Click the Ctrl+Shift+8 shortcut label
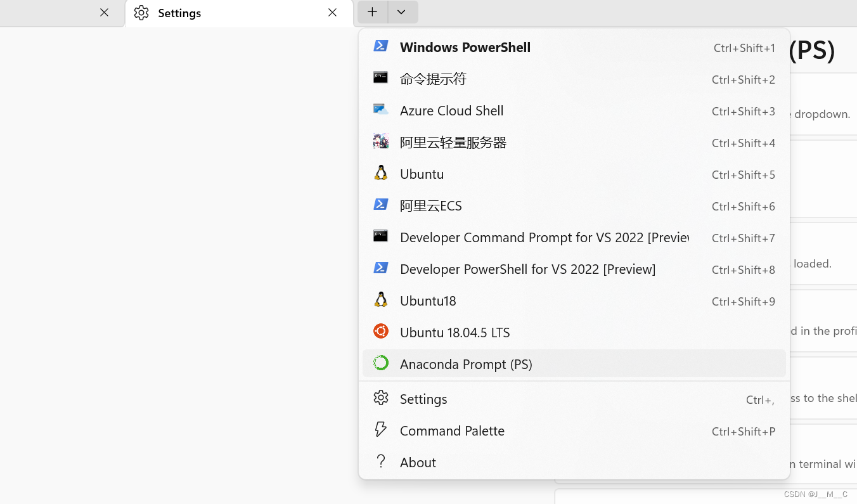The width and height of the screenshot is (857, 504). (744, 270)
